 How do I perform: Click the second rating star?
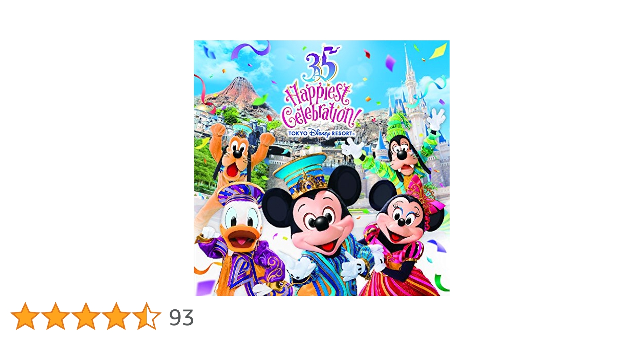56,316
